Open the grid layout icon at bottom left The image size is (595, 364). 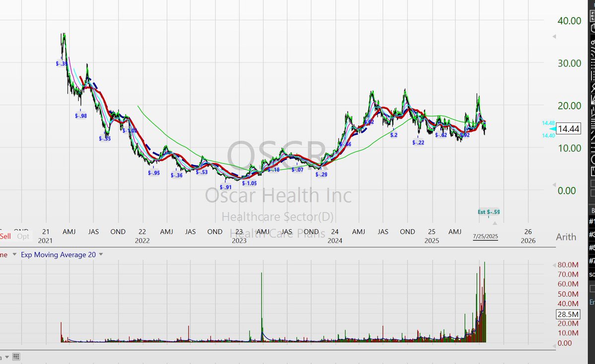pyautogui.click(x=16, y=357)
